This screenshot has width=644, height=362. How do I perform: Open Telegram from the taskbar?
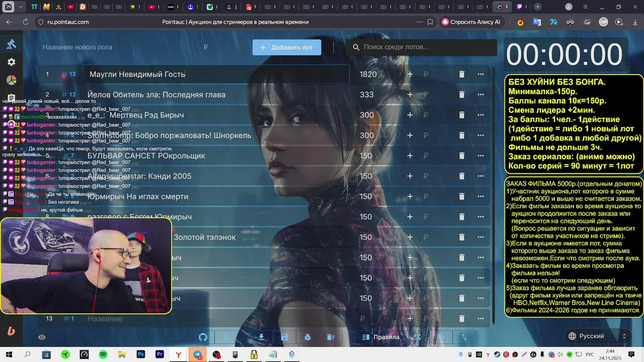198,354
